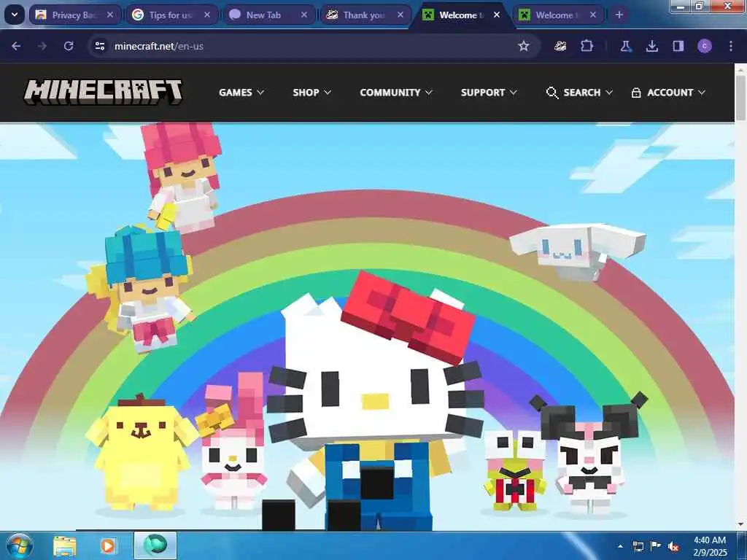Viewport: 747px width, 560px height.
Task: Open Chrome Labs flask icon
Action: pos(625,46)
